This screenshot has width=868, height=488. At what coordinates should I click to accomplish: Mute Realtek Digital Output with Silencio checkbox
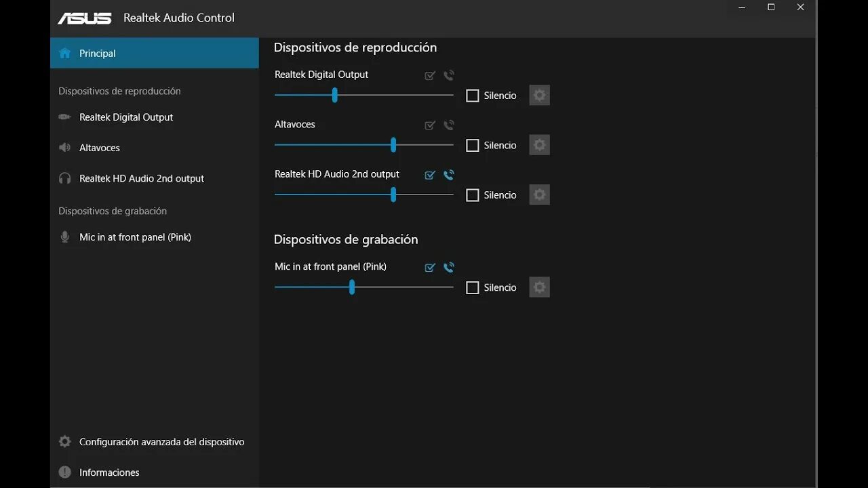pos(473,96)
